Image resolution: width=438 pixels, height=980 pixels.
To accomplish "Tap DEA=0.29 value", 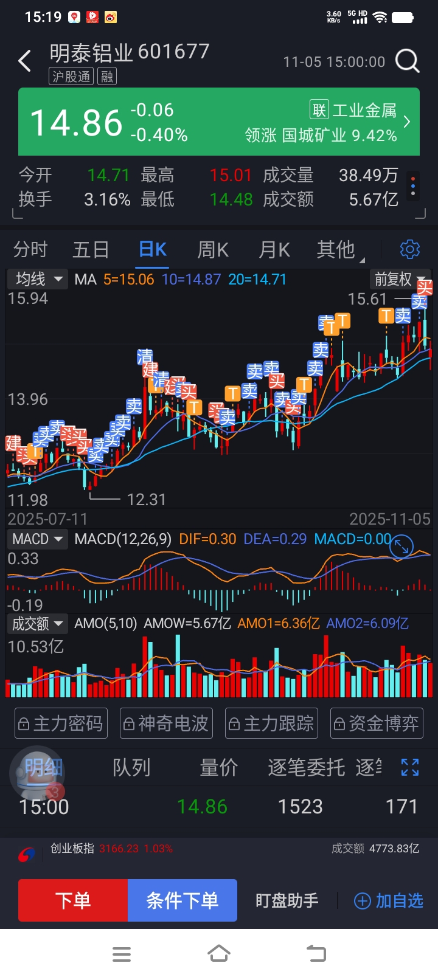I will [275, 539].
